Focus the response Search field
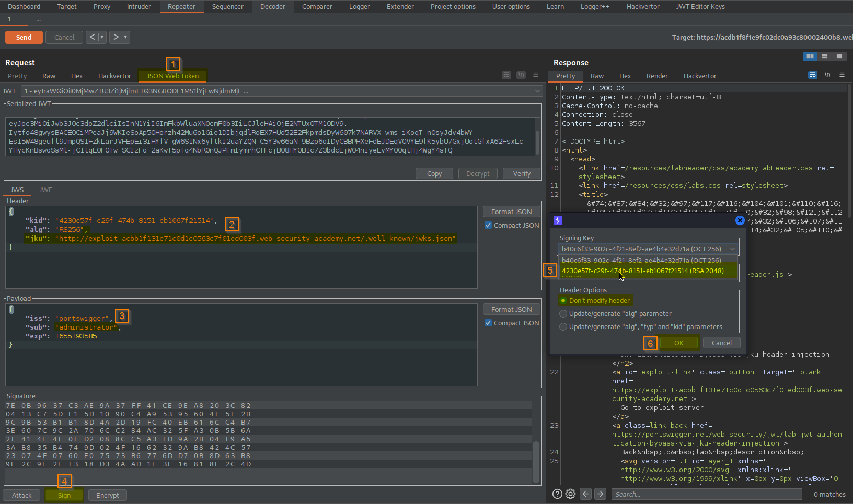Viewport: 853px width, 504px height. pyautogui.click(x=707, y=494)
